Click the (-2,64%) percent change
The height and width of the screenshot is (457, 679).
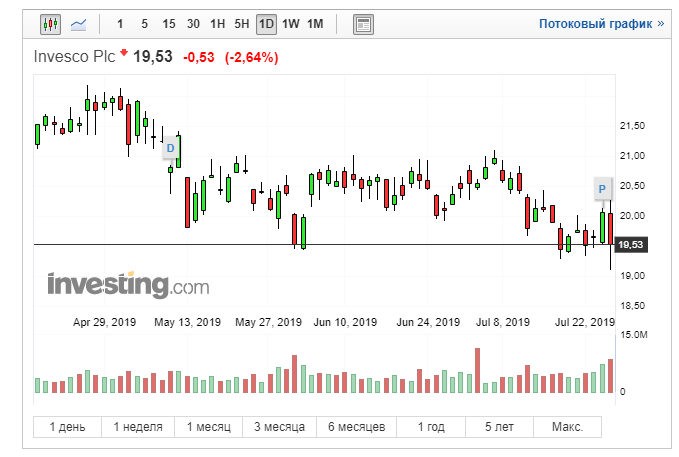pos(251,57)
